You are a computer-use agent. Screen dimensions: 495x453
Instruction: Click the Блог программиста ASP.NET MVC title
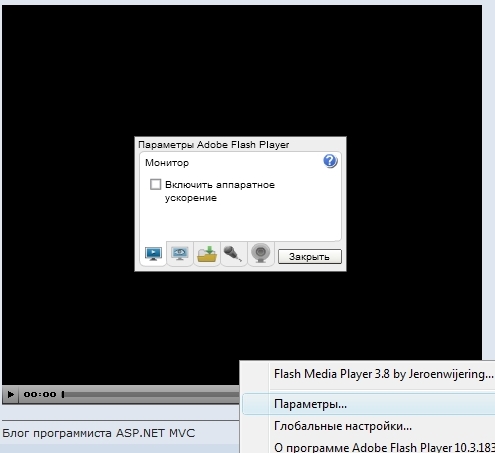(x=99, y=433)
